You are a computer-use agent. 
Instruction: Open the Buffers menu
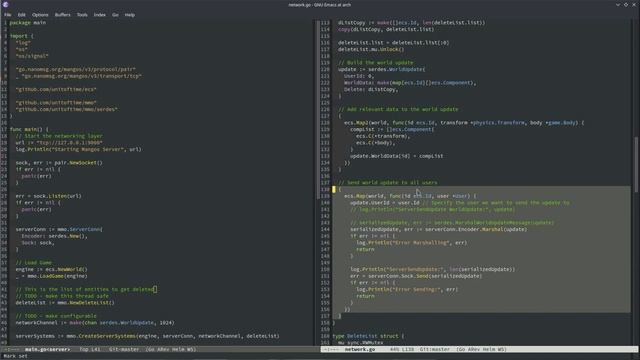(x=62, y=15)
